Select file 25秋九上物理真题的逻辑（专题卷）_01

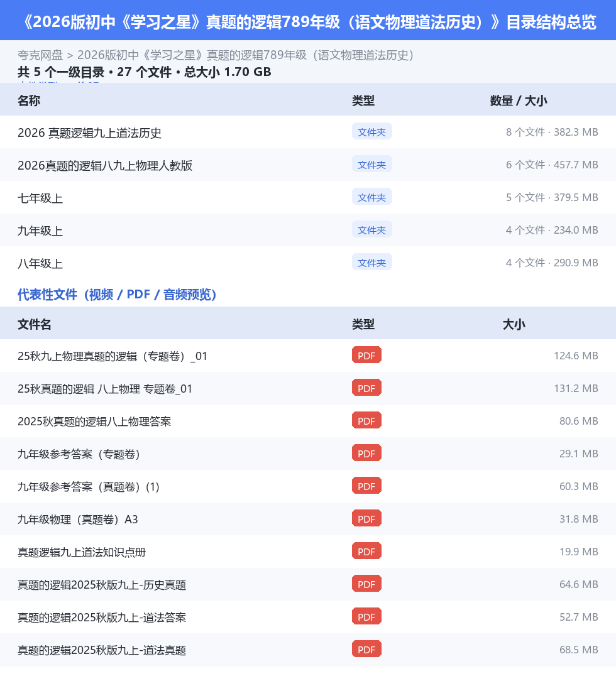click(x=112, y=356)
